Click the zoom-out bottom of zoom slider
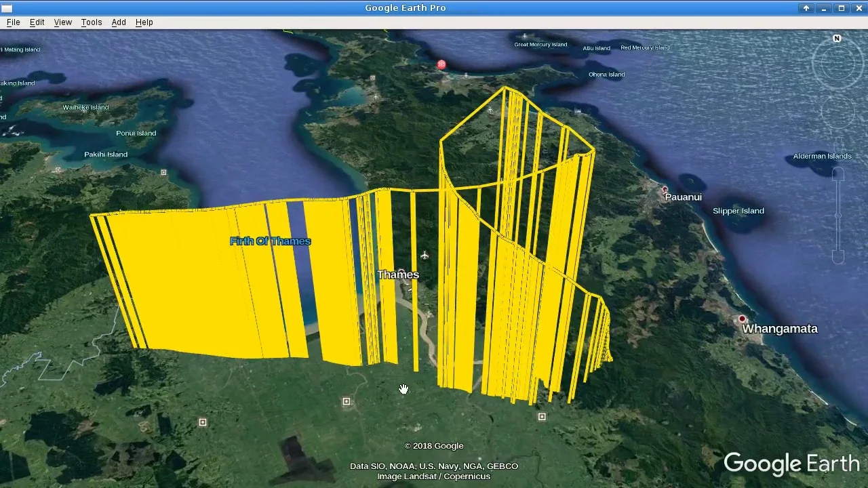868x488 pixels. (838, 257)
